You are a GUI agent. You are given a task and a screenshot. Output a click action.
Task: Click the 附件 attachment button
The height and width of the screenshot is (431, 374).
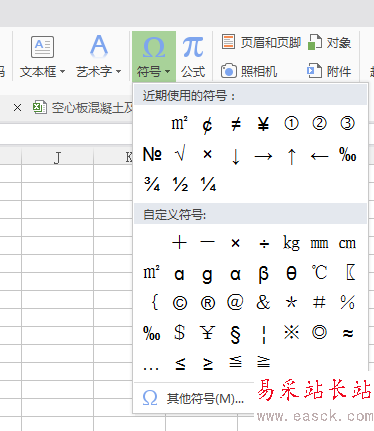329,71
